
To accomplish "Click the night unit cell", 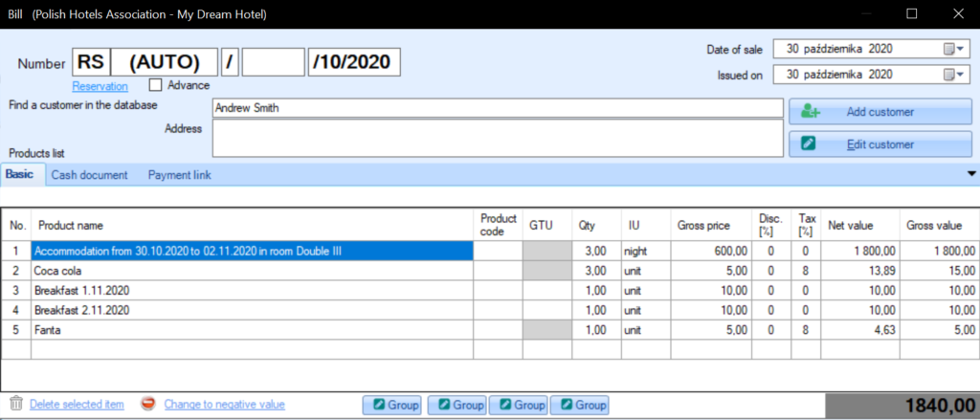I will click(x=646, y=252).
